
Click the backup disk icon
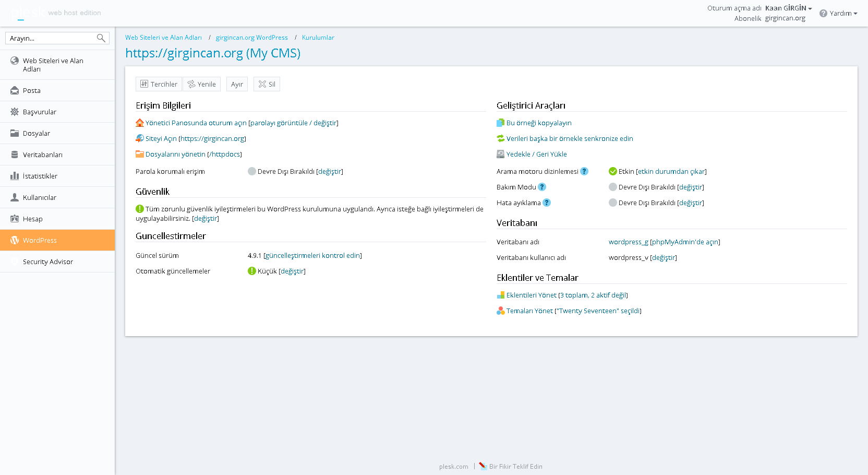coord(501,154)
